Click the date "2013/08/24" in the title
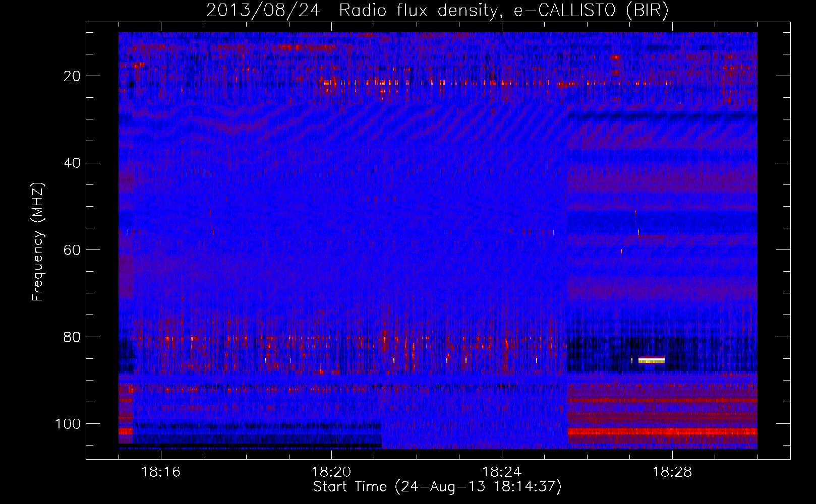The image size is (816, 504). click(263, 11)
